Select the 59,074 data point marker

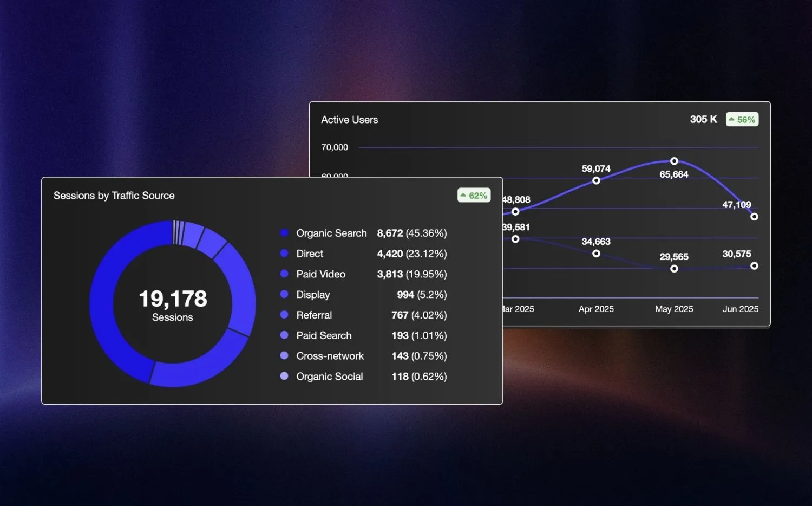point(596,180)
